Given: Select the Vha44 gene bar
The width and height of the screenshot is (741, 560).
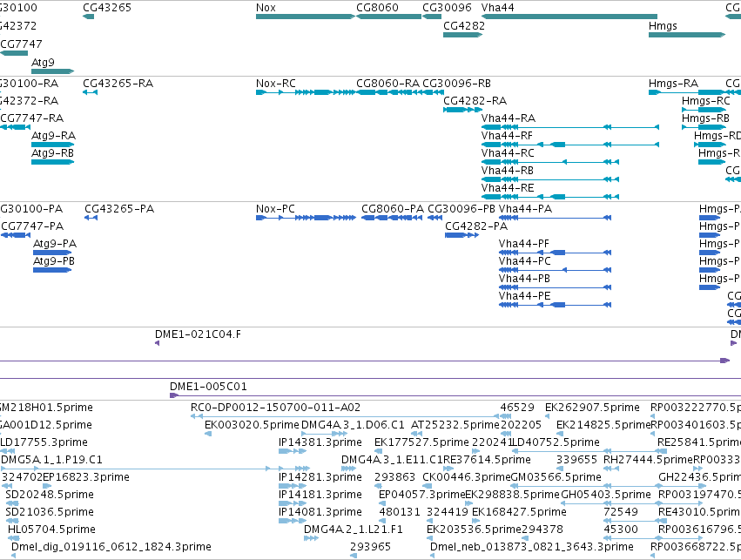Looking at the screenshot, I should [569, 17].
